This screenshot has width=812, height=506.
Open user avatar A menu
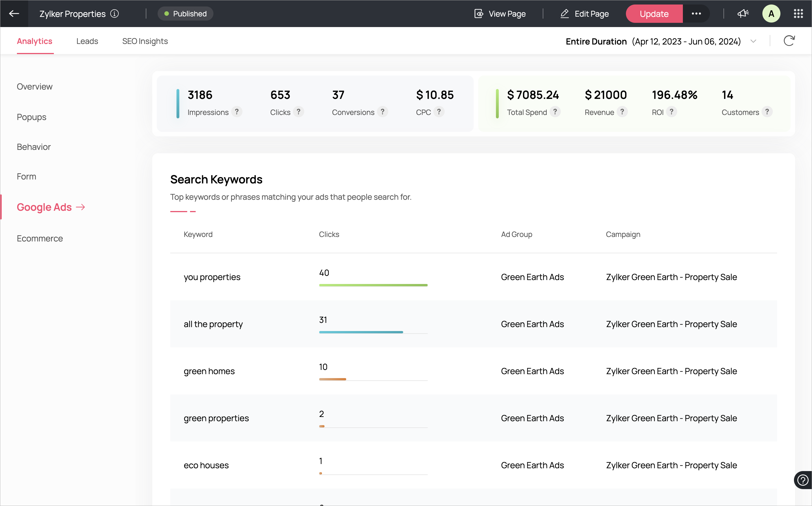[x=771, y=14]
